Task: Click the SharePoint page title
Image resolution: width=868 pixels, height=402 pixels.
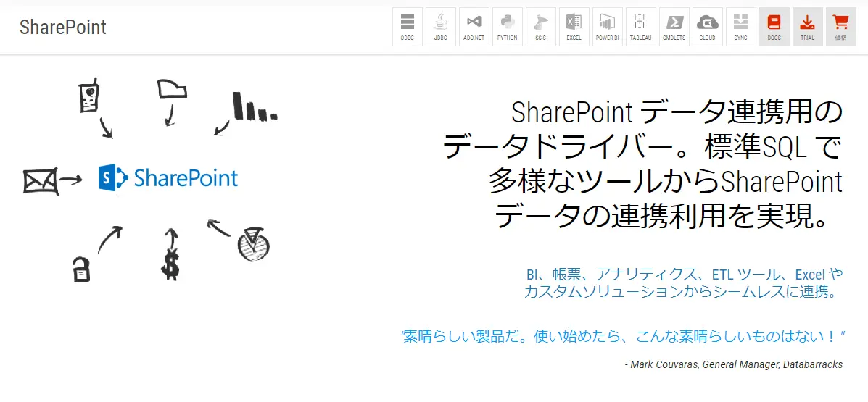Action: 63,27
